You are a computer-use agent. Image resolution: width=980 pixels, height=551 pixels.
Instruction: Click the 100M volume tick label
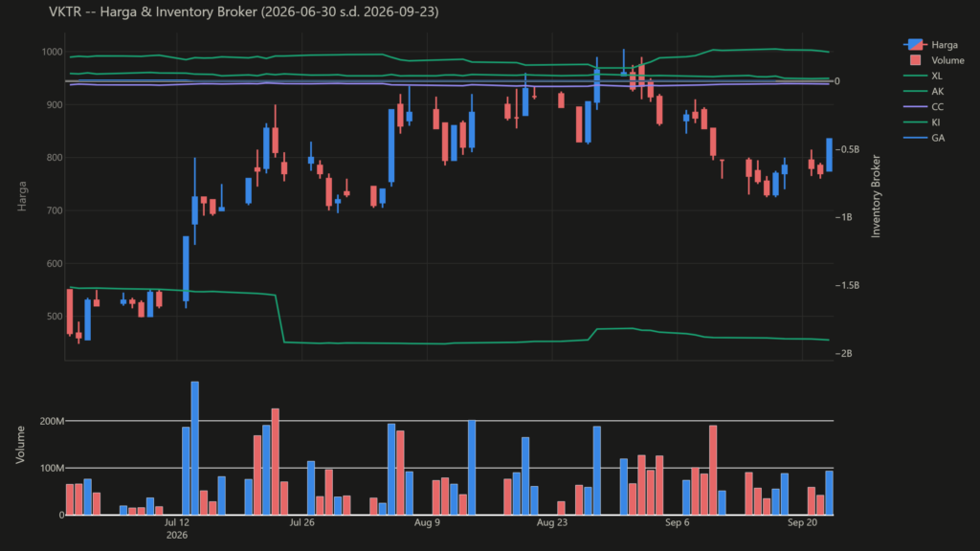click(x=52, y=468)
